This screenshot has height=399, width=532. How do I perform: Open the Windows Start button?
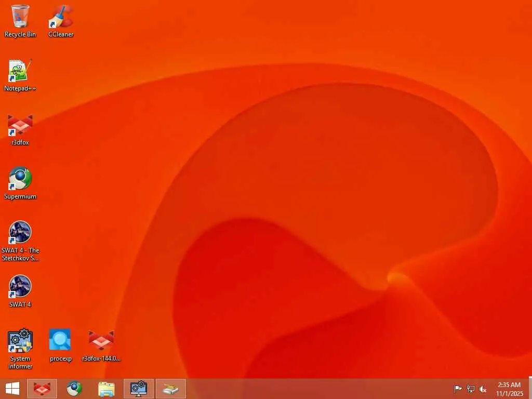pos(12,389)
